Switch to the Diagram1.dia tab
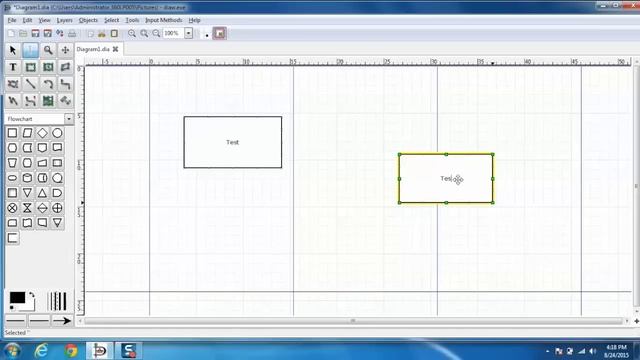 [93, 49]
